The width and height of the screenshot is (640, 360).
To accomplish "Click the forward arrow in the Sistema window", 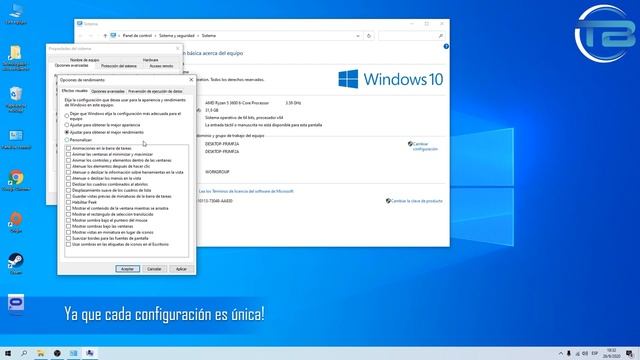I will (91, 36).
